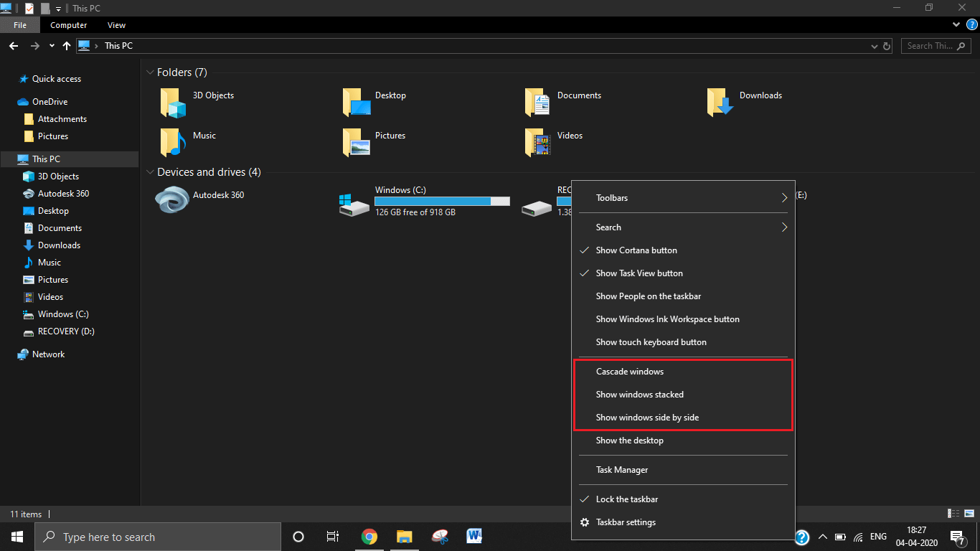980x551 pixels.
Task: Click the Help question mark icon
Action: [971, 25]
